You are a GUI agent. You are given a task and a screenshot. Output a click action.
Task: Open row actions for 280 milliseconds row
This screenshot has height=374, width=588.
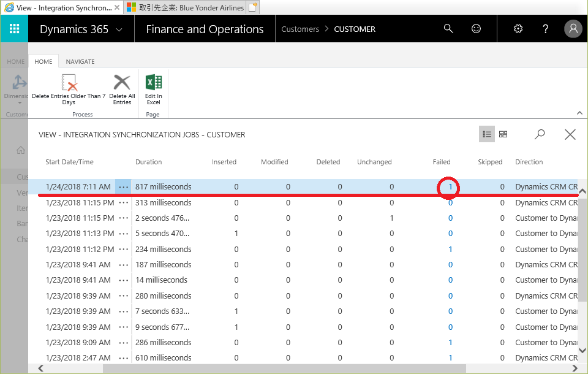[x=123, y=296]
